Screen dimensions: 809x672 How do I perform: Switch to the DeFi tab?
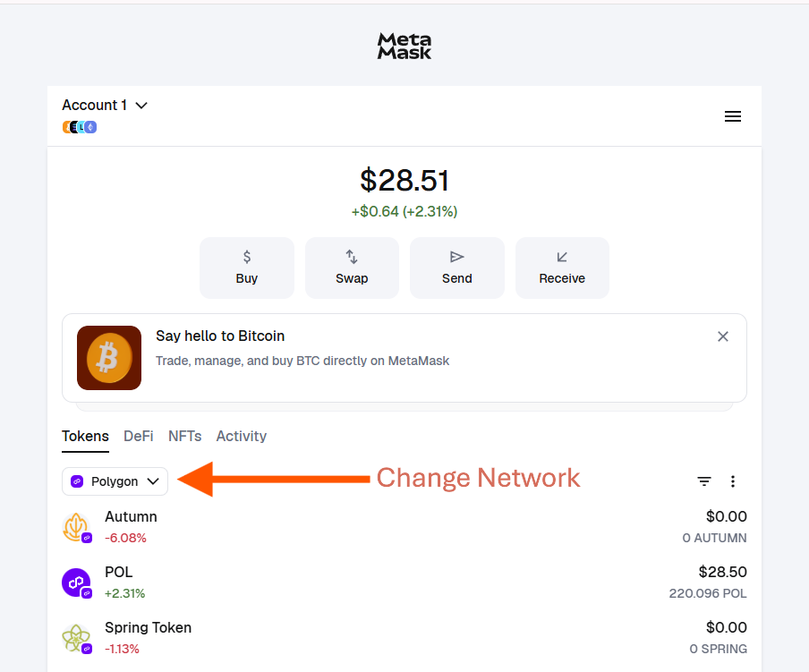(x=139, y=436)
